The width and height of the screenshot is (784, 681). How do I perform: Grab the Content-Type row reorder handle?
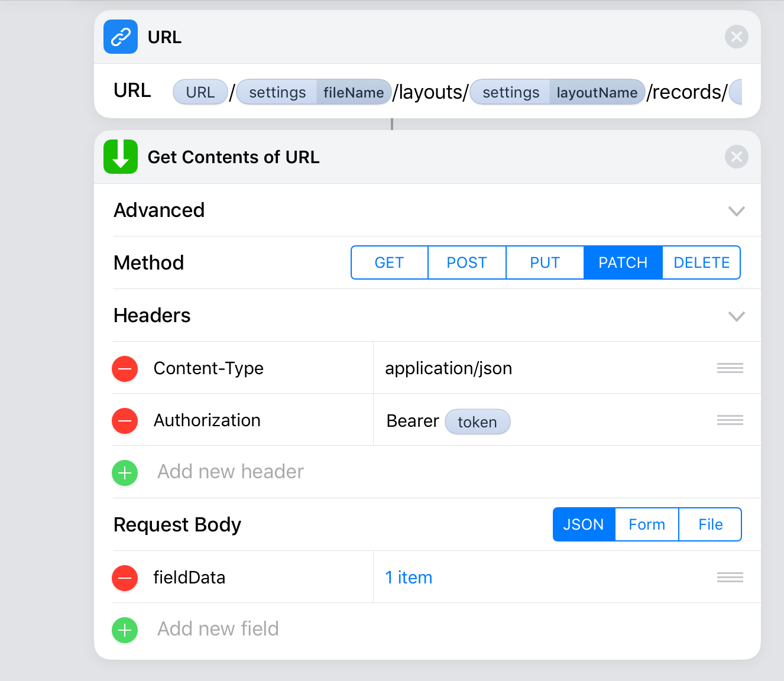point(730,369)
